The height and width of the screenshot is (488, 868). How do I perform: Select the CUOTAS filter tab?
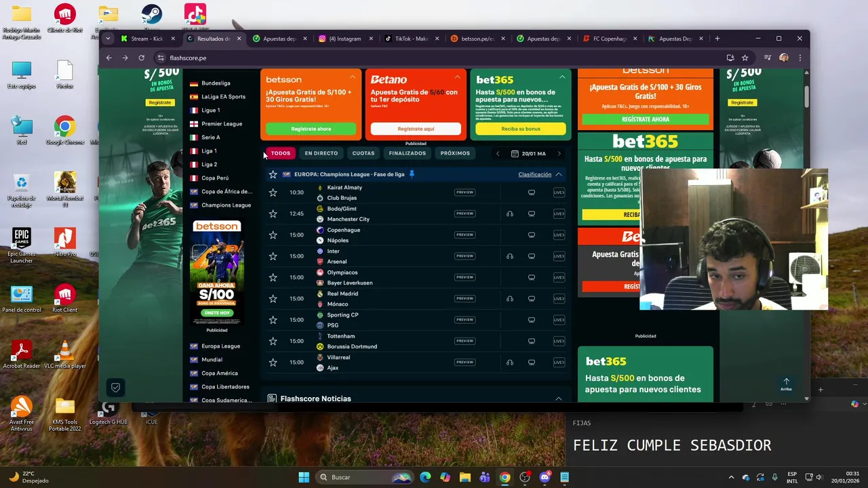click(363, 153)
